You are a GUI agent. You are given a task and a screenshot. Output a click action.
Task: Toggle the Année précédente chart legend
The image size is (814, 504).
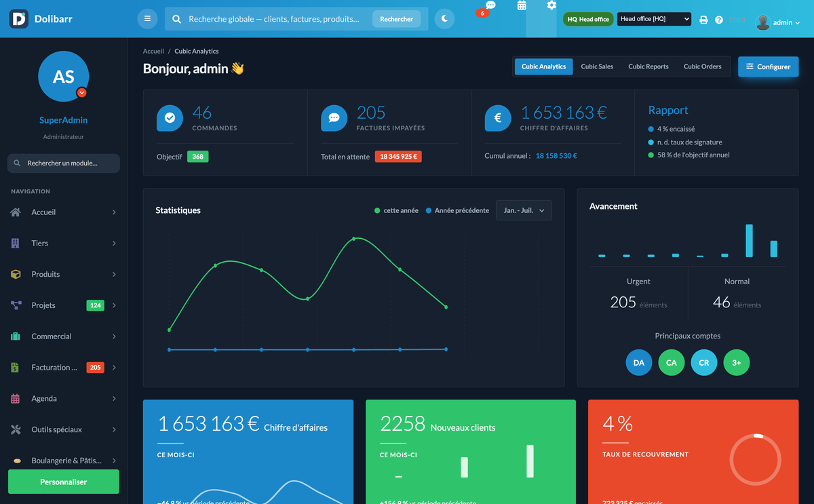[457, 210]
